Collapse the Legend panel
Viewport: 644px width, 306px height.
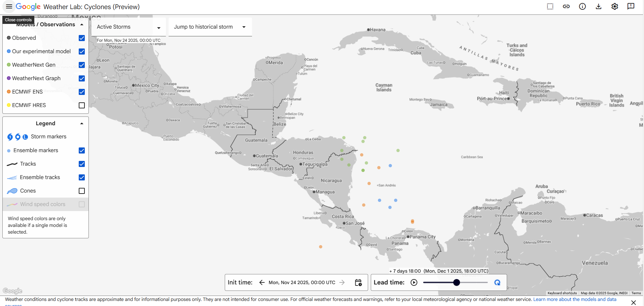tap(82, 124)
